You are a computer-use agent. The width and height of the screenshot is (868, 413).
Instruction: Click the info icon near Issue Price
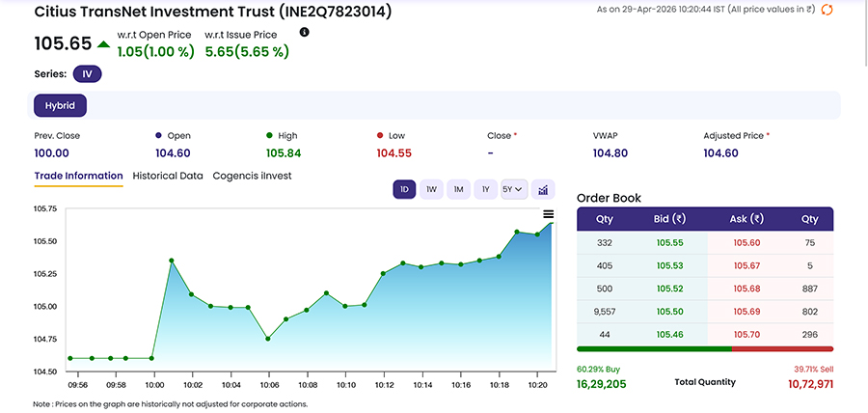point(305,32)
